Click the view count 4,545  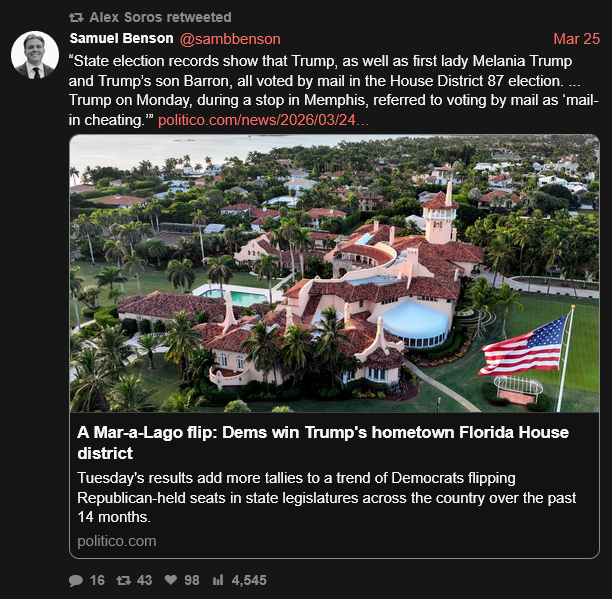coord(249,580)
